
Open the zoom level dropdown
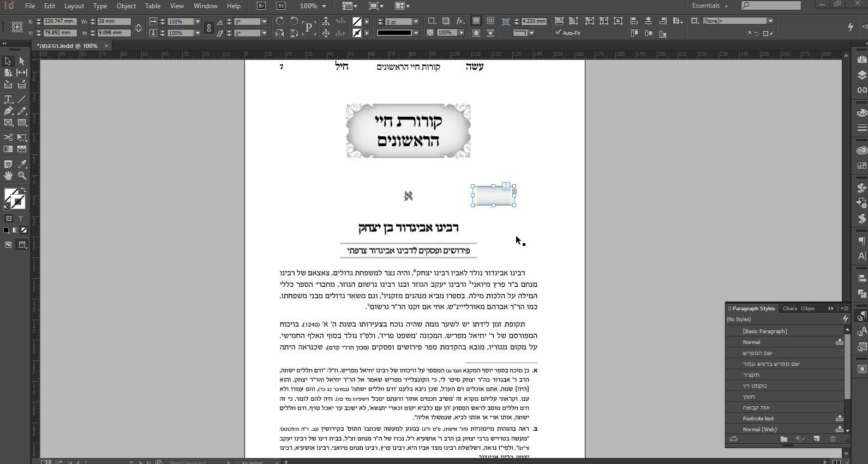point(324,6)
